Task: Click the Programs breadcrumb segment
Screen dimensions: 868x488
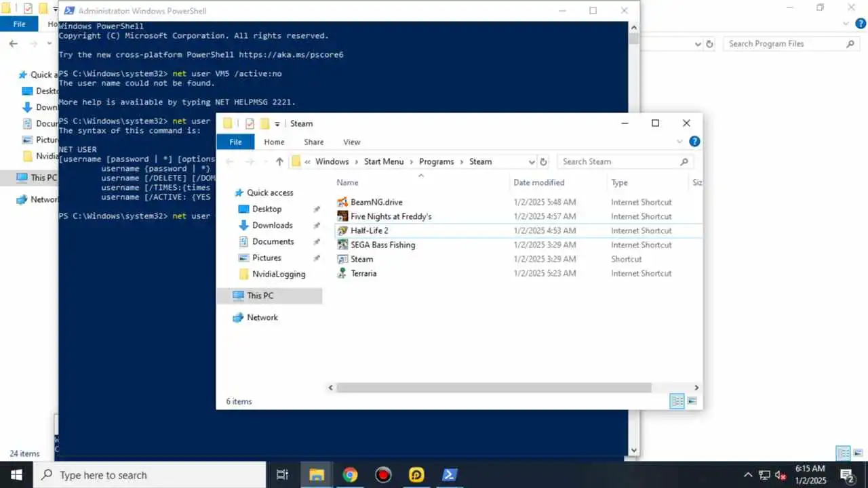Action: [436, 161]
